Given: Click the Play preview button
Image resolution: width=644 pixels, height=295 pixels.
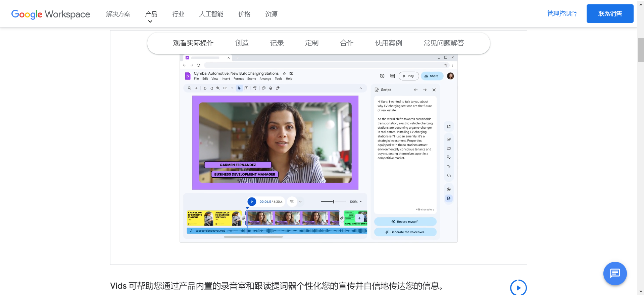Looking at the screenshot, I should point(409,76).
